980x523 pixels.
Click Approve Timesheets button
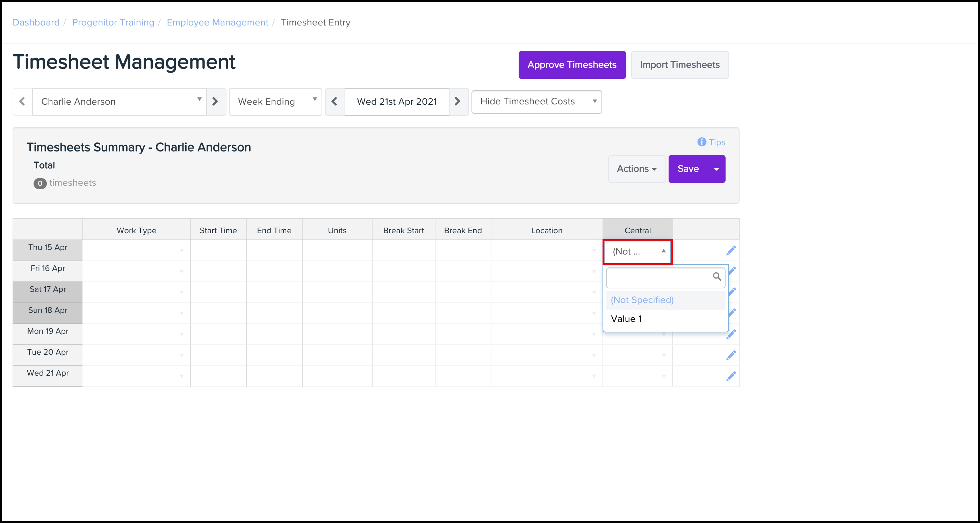pyautogui.click(x=572, y=65)
